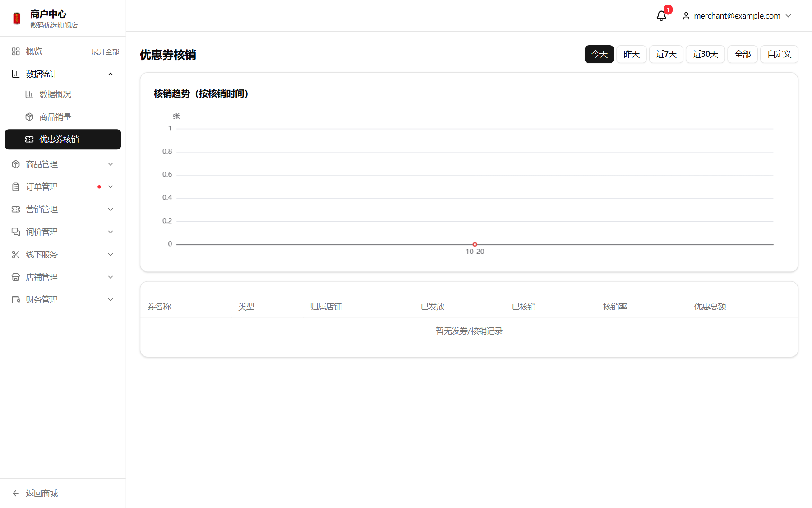This screenshot has height=508, width=812.
Task: Click the 返回商城 back arrow icon
Action: (16, 494)
